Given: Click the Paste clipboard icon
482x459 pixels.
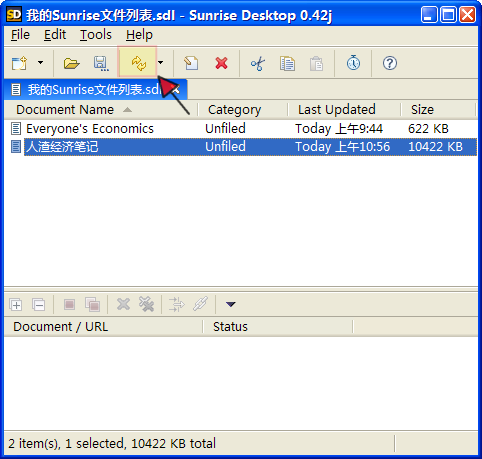Looking at the screenshot, I should pos(316,63).
